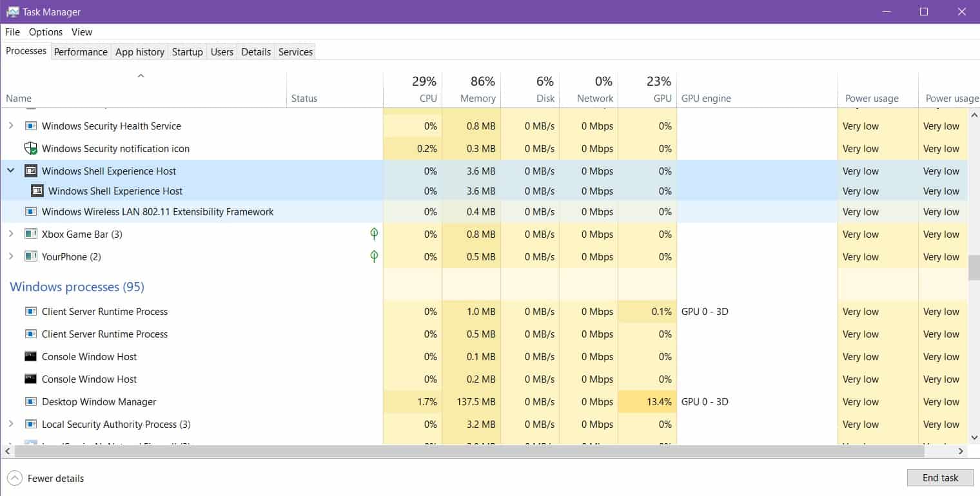Click icon of Client Server Runtime Process using 1.0 MB
Screen dimensions: 980x496
30,312
